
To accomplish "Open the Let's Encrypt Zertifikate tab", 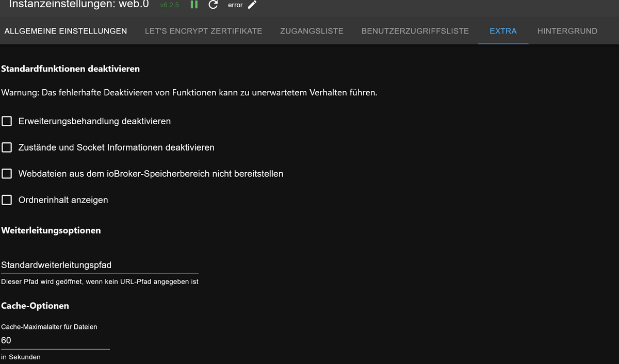I will 203,31.
